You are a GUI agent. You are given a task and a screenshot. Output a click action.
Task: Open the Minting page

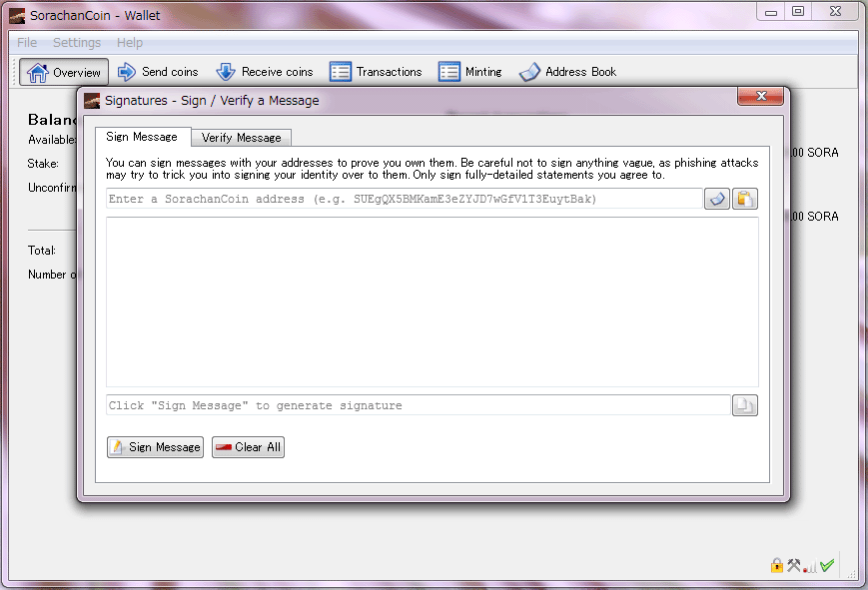pos(470,72)
